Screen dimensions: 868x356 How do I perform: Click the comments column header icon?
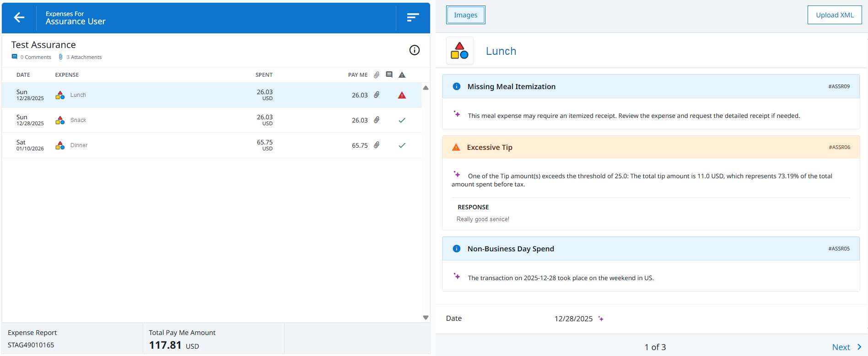(x=389, y=74)
